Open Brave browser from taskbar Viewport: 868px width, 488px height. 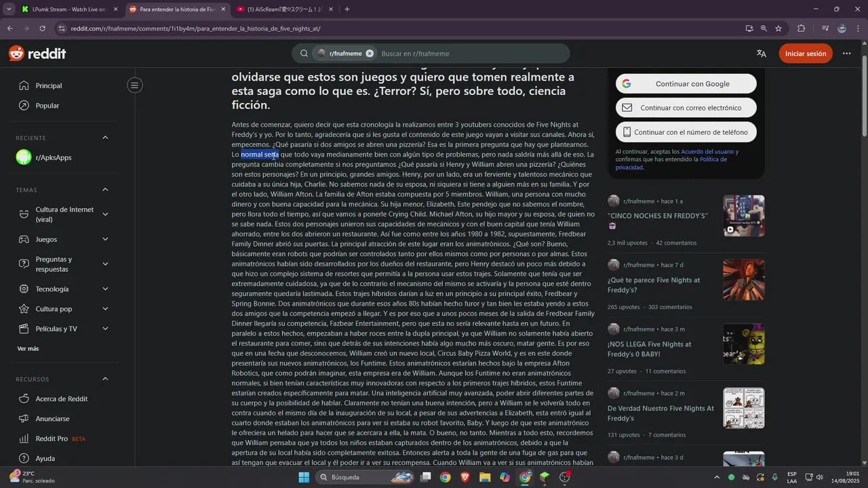[x=465, y=477]
